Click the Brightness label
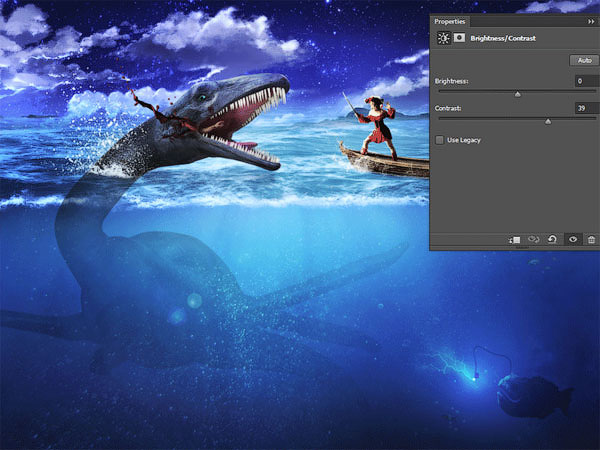This screenshot has height=450, width=600. (452, 81)
